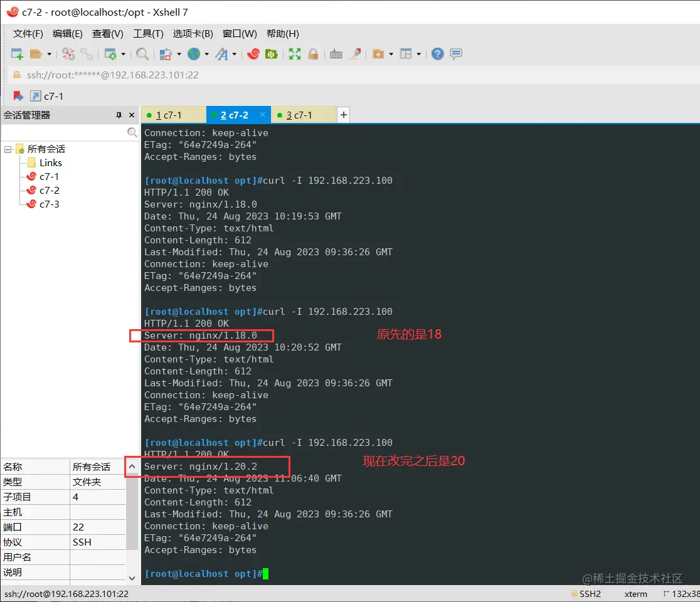Image resolution: width=700 pixels, height=602 pixels.
Task: Click the layout panes toolbar icon
Action: tap(406, 54)
